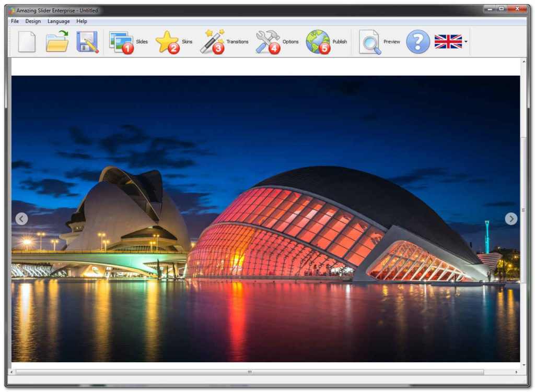The height and width of the screenshot is (392, 535).
Task: Save project using the floppy disk icon
Action: point(87,42)
